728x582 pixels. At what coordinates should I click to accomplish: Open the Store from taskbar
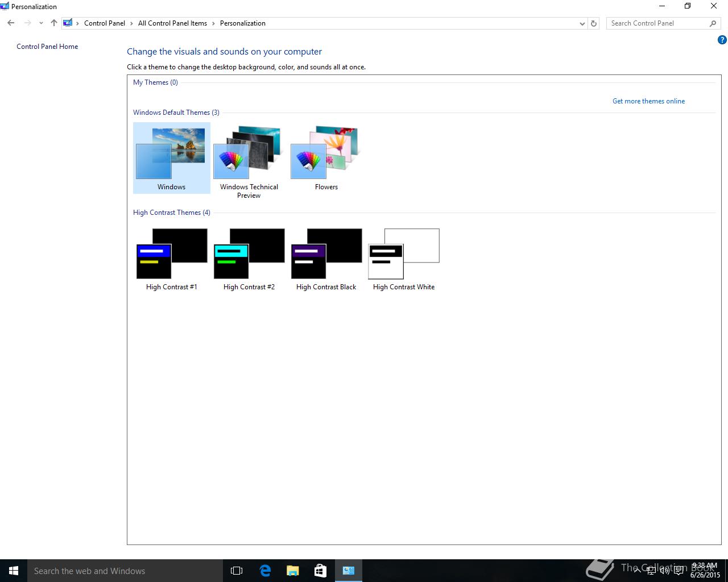tap(321, 571)
